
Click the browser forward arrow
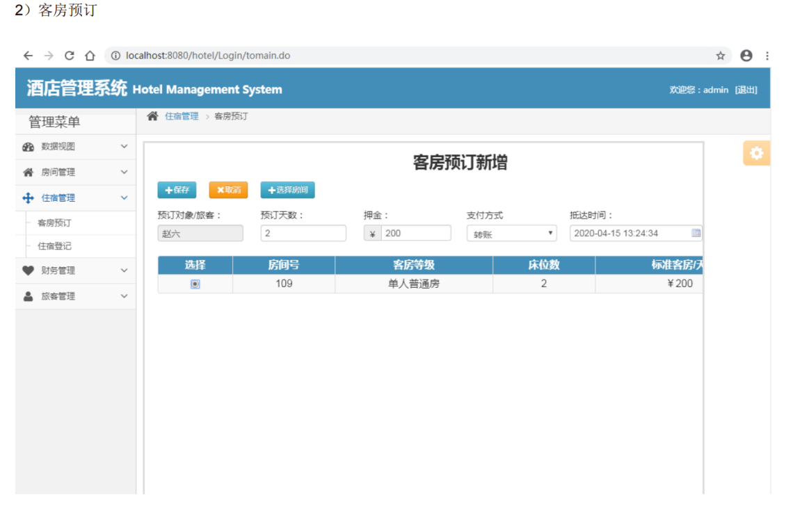click(49, 56)
